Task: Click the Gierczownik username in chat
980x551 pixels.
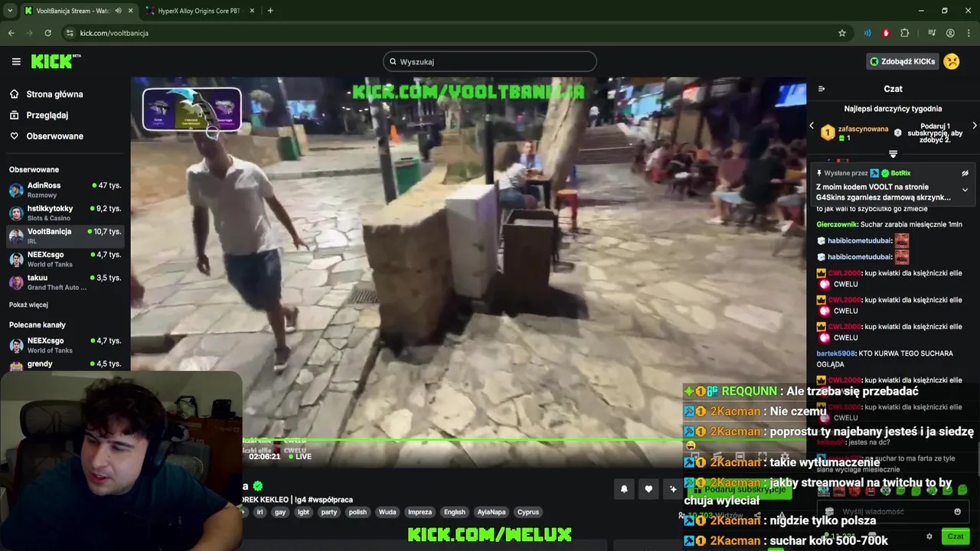Action: (x=837, y=224)
